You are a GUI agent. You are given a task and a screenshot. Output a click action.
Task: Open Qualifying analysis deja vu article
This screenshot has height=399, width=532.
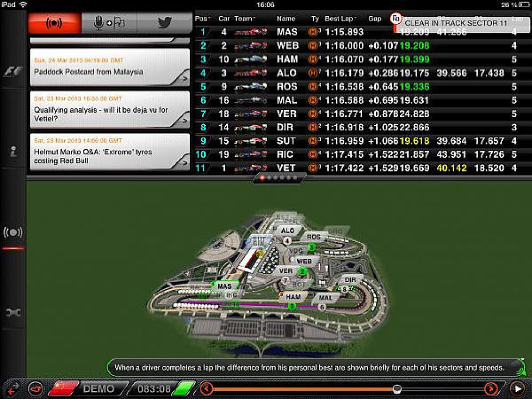coord(109,109)
